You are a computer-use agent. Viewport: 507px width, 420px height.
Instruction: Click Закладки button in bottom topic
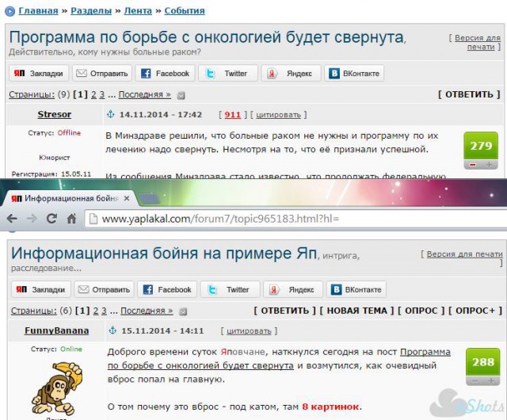click(40, 289)
